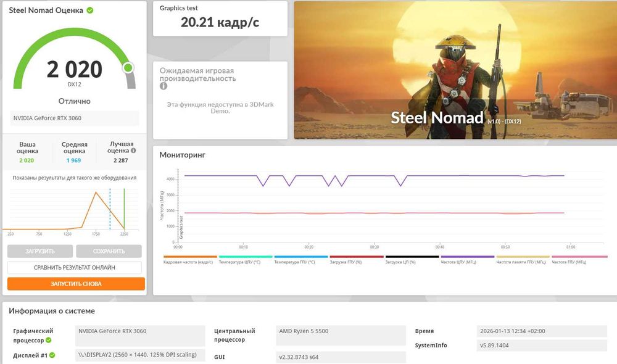Click the Центральный процессор label
Image resolution: width=617 pixels, height=364 pixels.
pos(234,335)
